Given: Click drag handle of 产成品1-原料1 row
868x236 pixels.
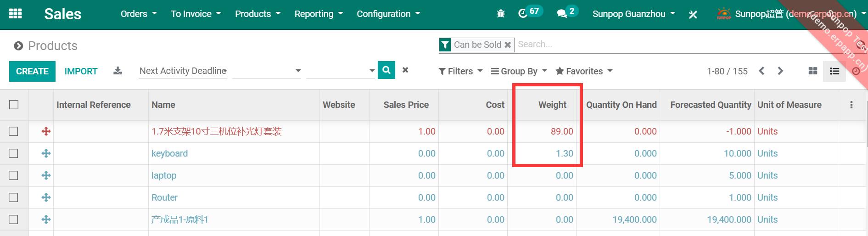Looking at the screenshot, I should pyautogui.click(x=46, y=219).
